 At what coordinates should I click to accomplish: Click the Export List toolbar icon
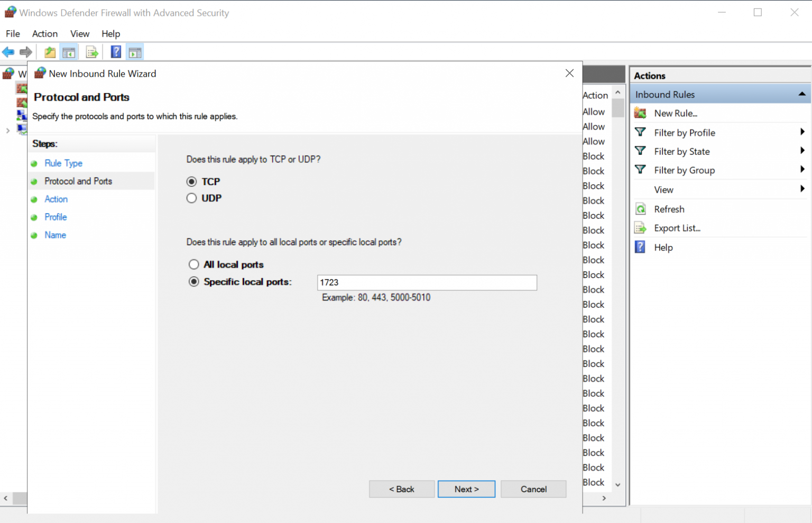92,52
